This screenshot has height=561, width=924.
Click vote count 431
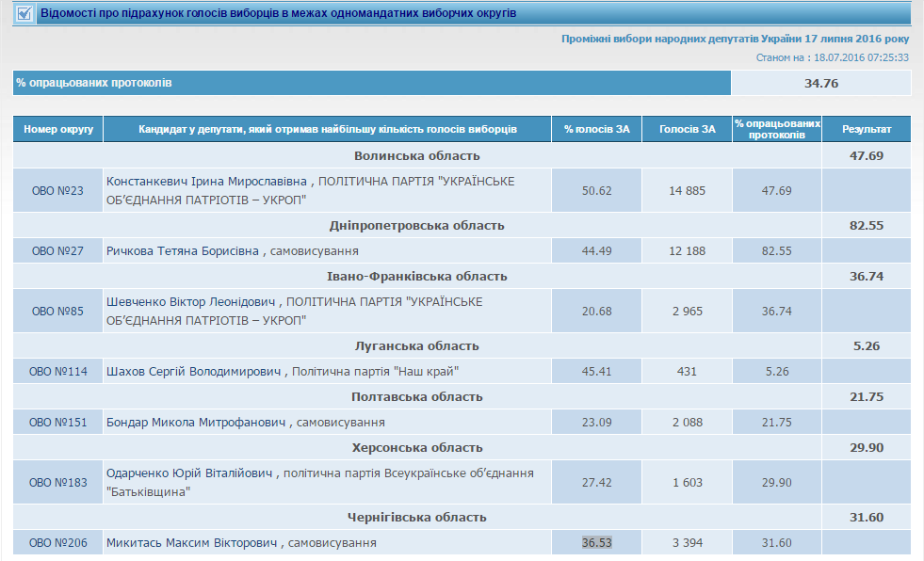pyautogui.click(x=687, y=372)
